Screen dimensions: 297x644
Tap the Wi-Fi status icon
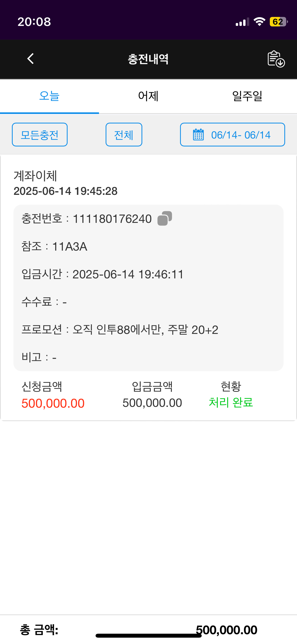point(259,22)
